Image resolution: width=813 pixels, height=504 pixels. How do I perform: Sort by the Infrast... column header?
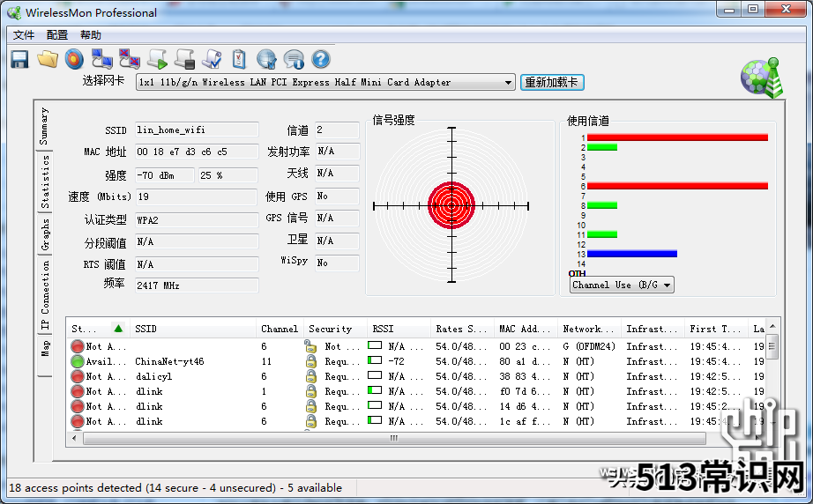(x=653, y=329)
